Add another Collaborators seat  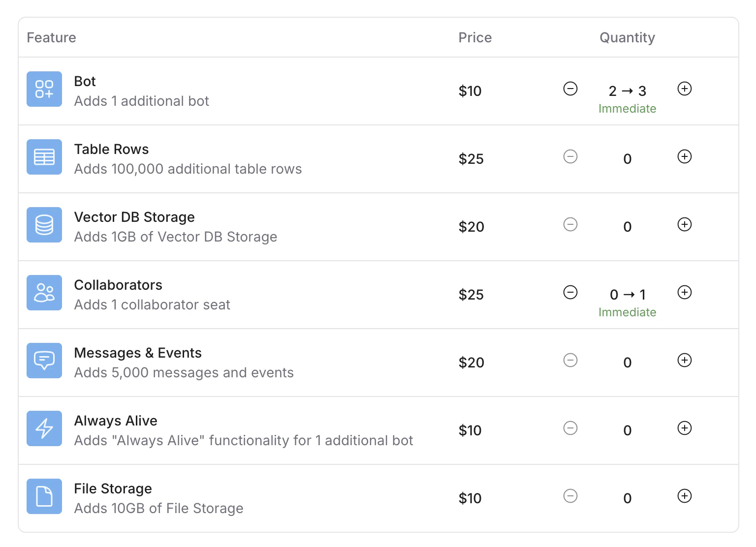coord(685,292)
